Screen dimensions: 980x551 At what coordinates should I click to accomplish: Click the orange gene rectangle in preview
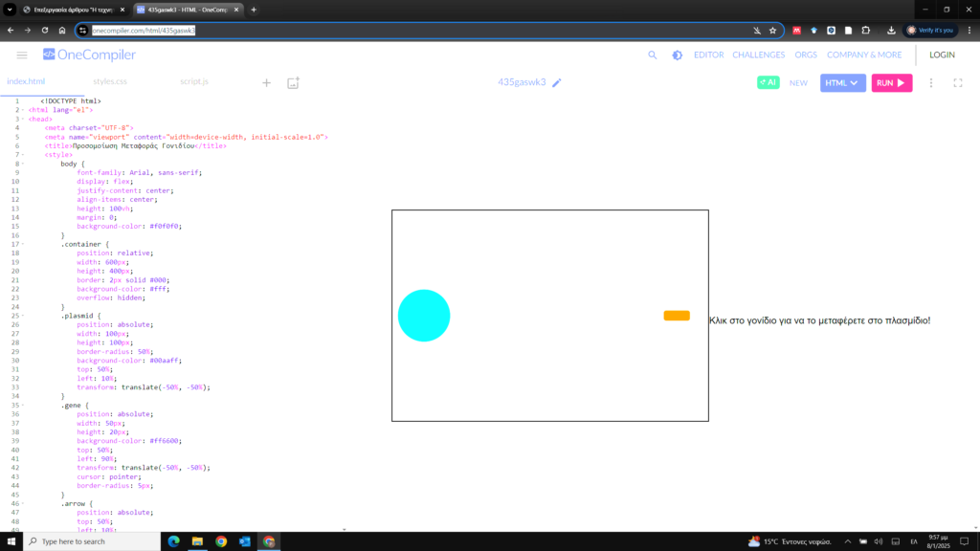[677, 316]
